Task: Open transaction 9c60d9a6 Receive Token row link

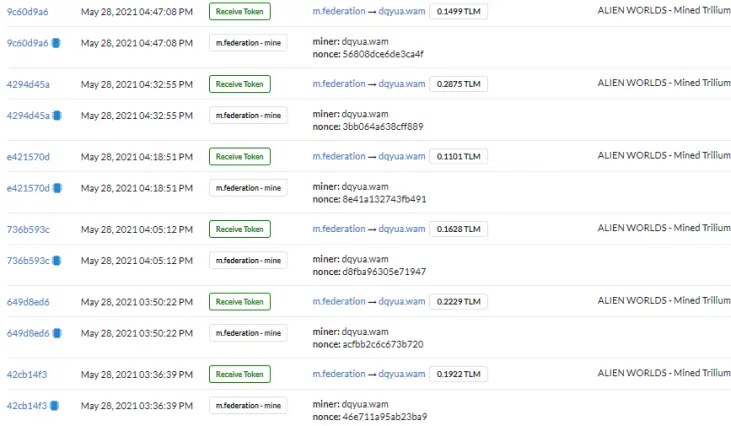Action: 28,12
